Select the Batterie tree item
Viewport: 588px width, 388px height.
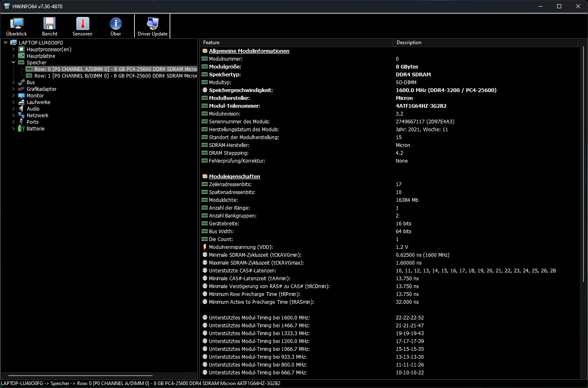35,128
